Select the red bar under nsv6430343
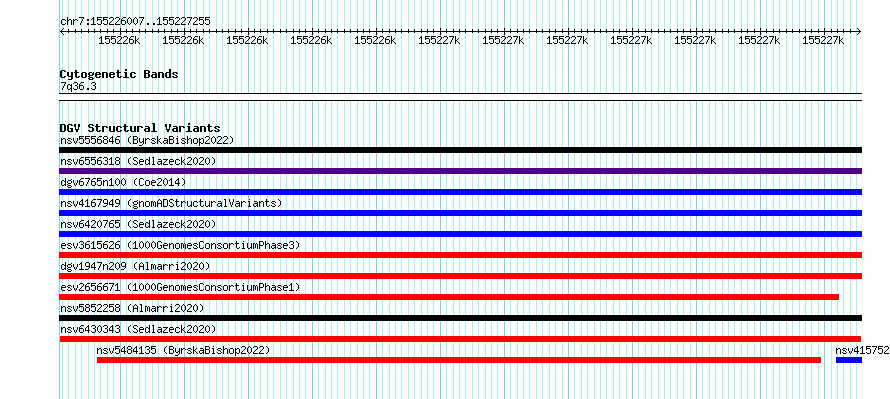890x399 pixels. click(460, 339)
